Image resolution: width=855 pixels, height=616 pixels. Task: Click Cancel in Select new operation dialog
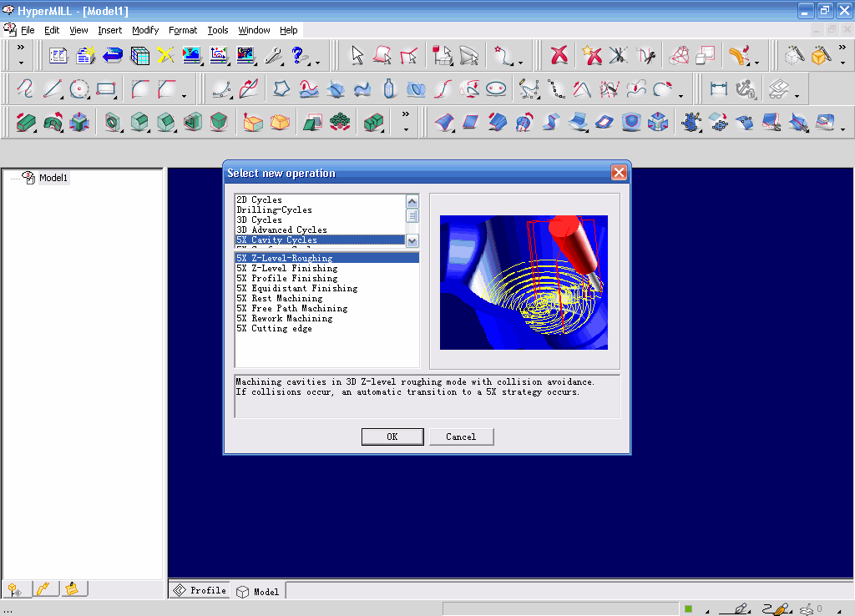(461, 437)
